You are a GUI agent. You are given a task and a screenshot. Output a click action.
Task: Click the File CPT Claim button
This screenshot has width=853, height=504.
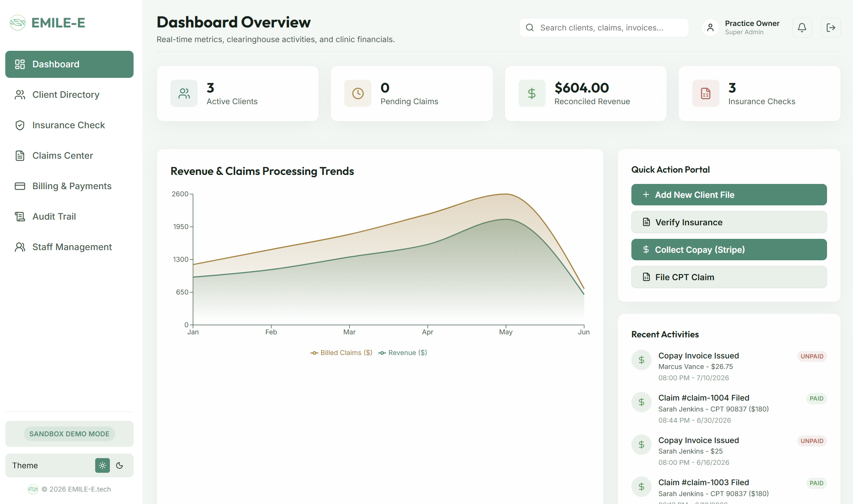point(729,277)
